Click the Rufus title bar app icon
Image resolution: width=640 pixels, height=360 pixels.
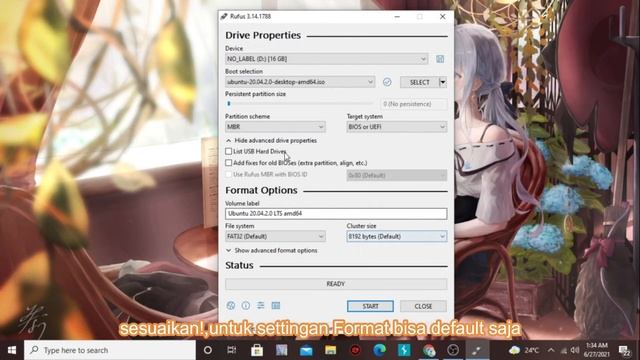(224, 16)
